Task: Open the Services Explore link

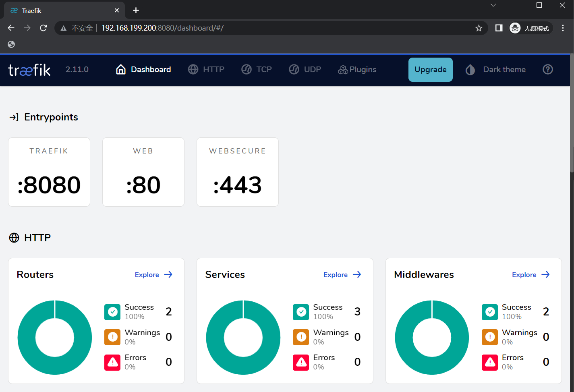Action: [342, 274]
